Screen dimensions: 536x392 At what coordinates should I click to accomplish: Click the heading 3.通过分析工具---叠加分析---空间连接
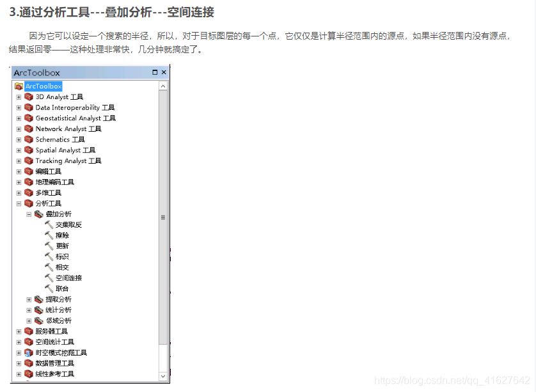112,12
